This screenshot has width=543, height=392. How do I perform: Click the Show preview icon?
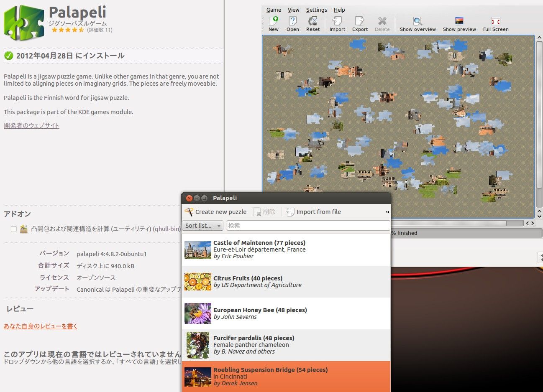click(x=459, y=21)
